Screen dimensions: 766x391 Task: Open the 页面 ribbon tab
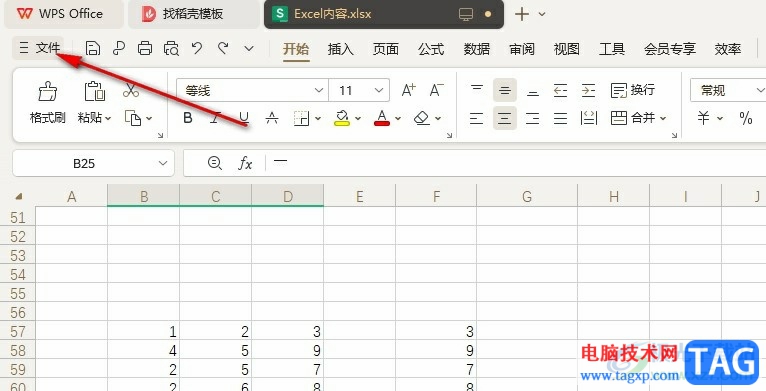point(385,49)
